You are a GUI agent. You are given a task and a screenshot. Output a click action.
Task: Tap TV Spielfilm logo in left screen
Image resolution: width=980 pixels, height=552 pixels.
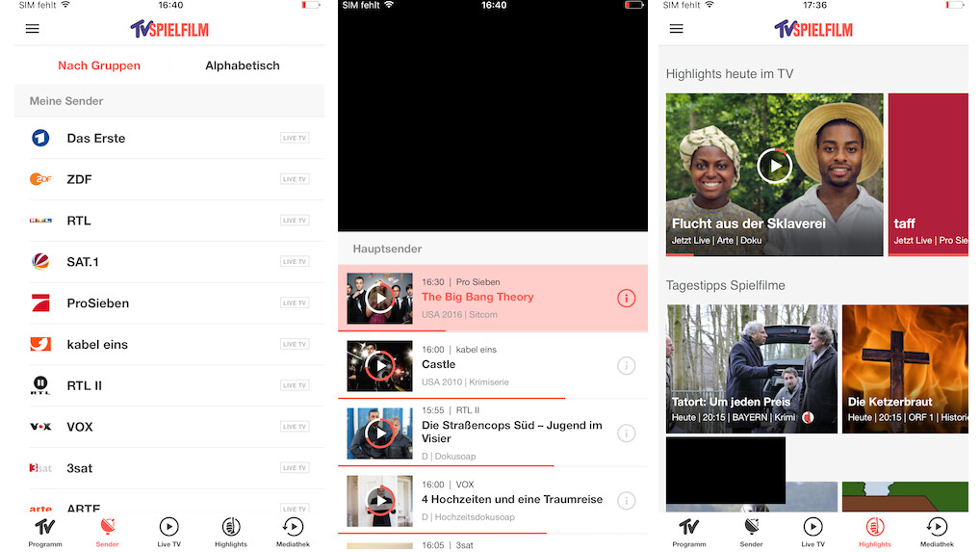[169, 29]
